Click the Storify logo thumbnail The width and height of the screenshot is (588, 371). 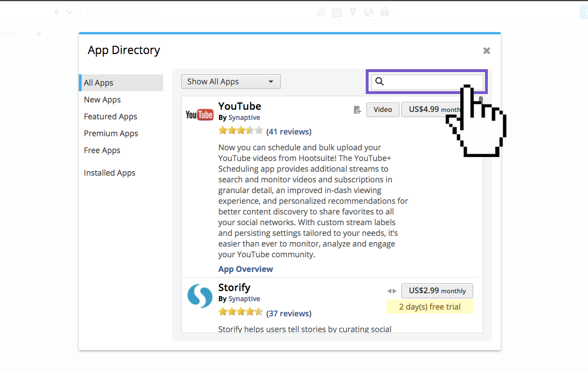[200, 296]
